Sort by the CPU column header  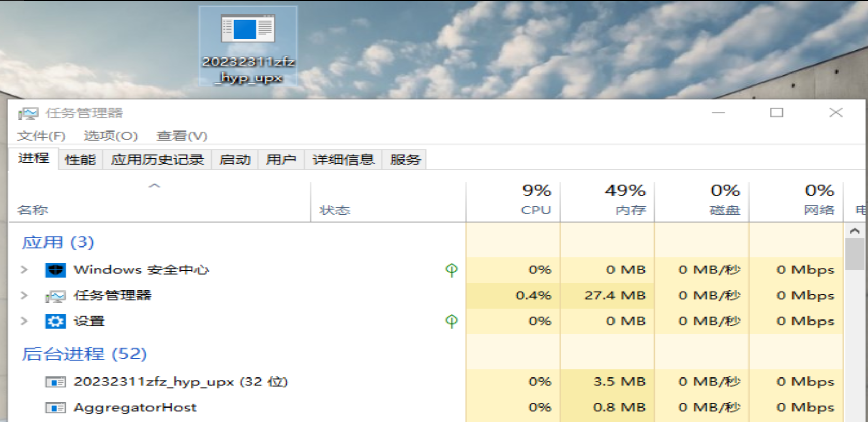pos(513,202)
